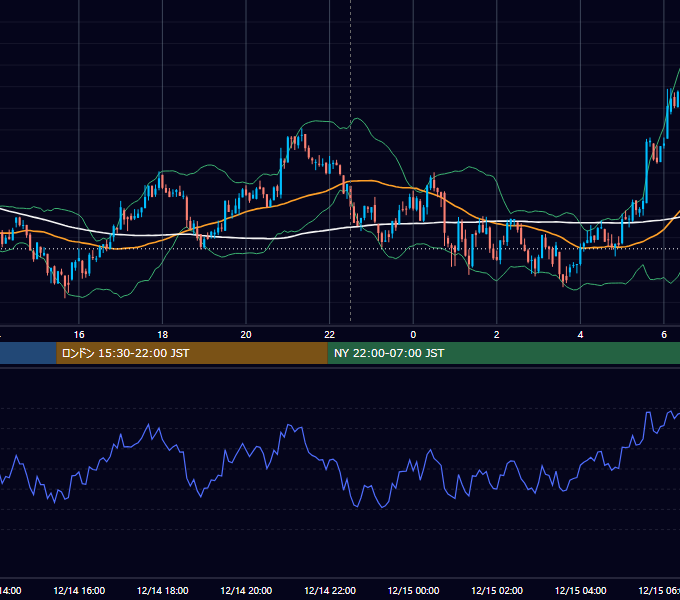680x600 pixels.
Task: Select the 18 hour label on time axis
Action: [163, 335]
